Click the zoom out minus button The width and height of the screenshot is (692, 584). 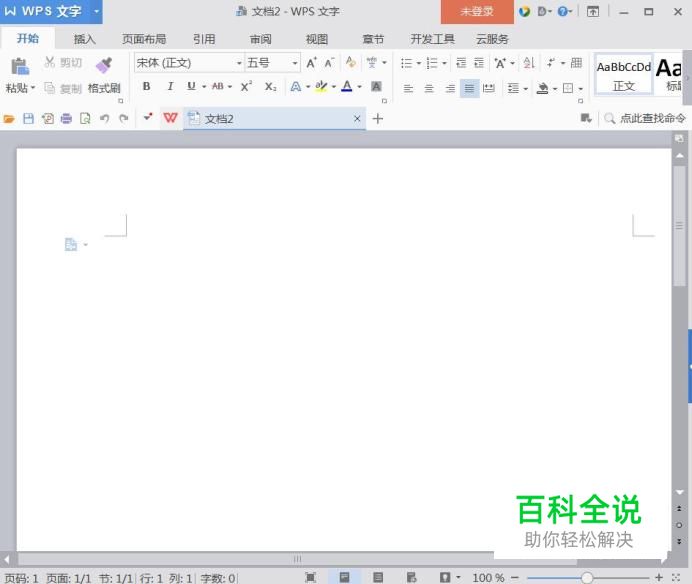515,577
